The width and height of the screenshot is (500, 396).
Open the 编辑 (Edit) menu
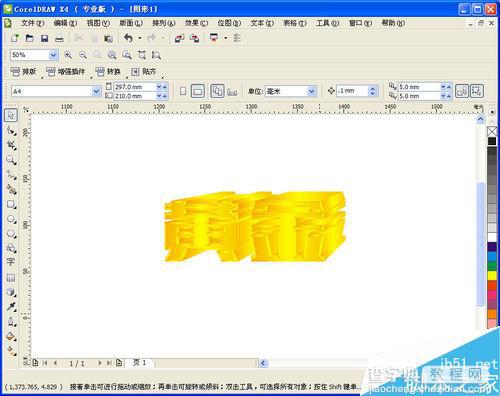[x=65, y=23]
